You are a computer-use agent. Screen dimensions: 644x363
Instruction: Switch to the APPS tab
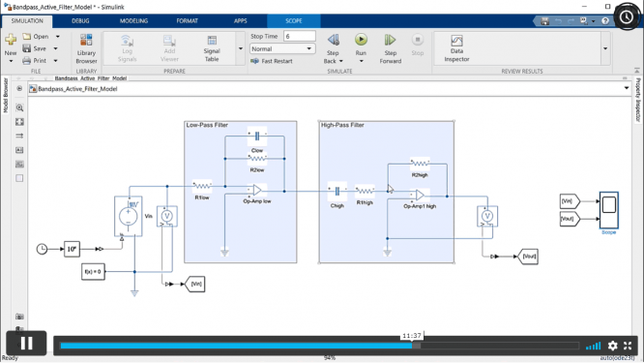tap(240, 21)
